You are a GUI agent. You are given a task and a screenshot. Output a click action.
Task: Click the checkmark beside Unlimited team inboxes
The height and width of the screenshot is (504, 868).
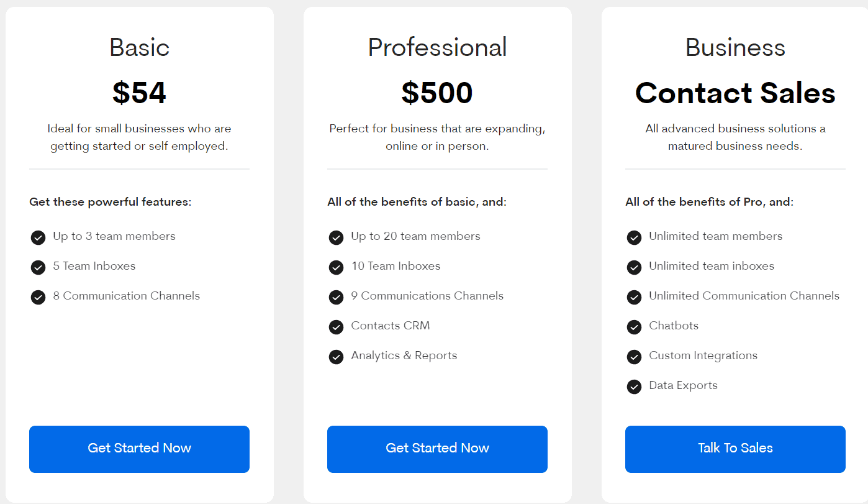click(x=634, y=267)
